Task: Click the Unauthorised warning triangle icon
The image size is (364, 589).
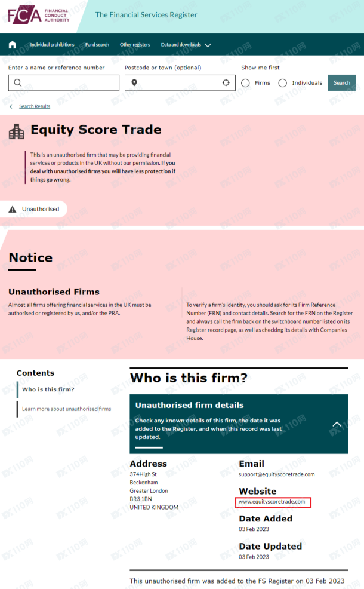Action: click(x=13, y=209)
